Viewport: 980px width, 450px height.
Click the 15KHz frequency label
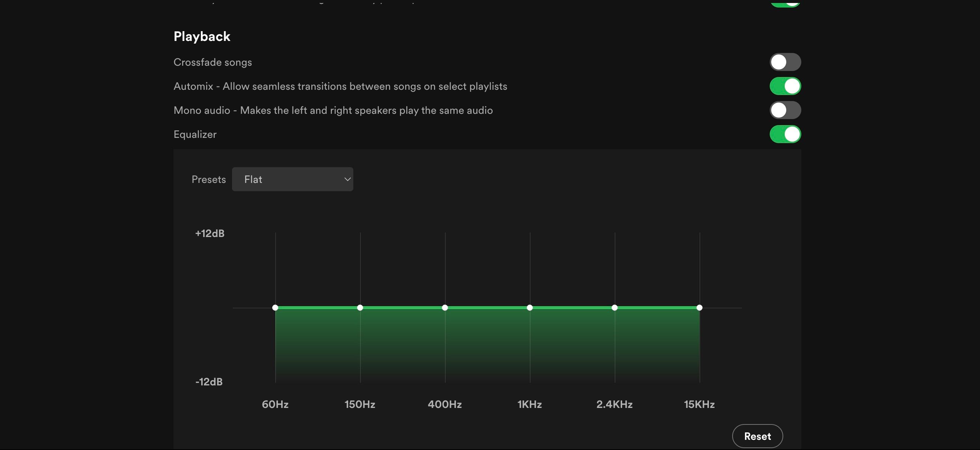[699, 404]
